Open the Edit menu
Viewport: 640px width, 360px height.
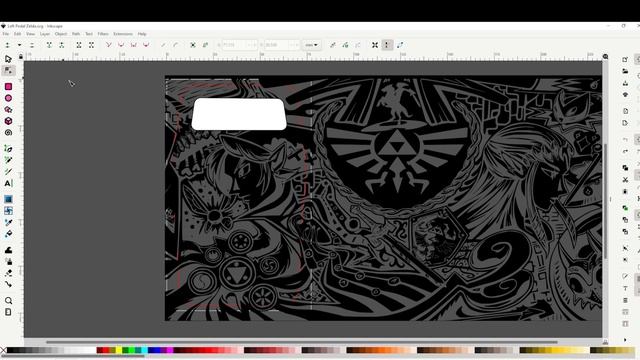(17, 34)
